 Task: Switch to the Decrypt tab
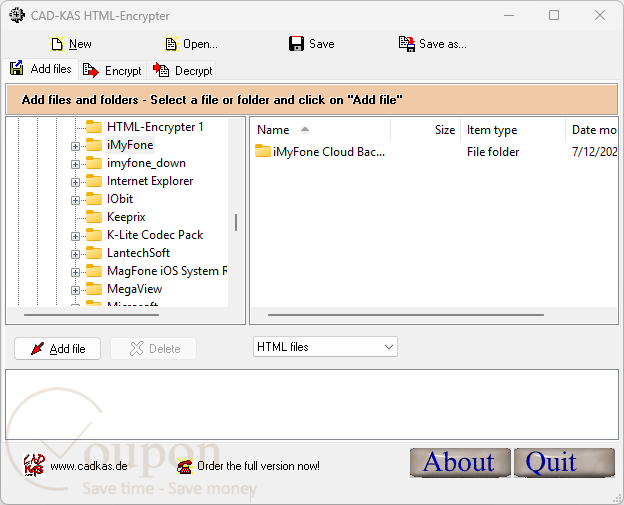(x=182, y=71)
